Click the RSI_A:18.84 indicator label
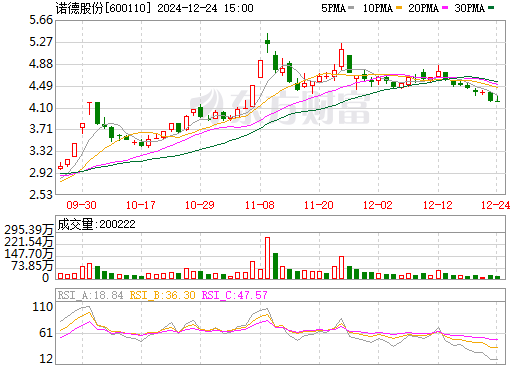The image size is (520, 365). point(91,295)
